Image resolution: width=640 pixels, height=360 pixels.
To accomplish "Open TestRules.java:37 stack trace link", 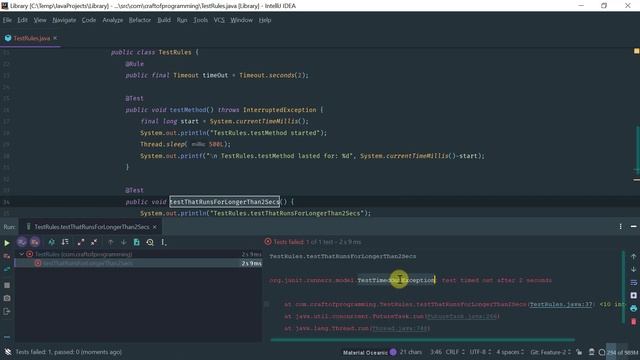I will 561,304.
